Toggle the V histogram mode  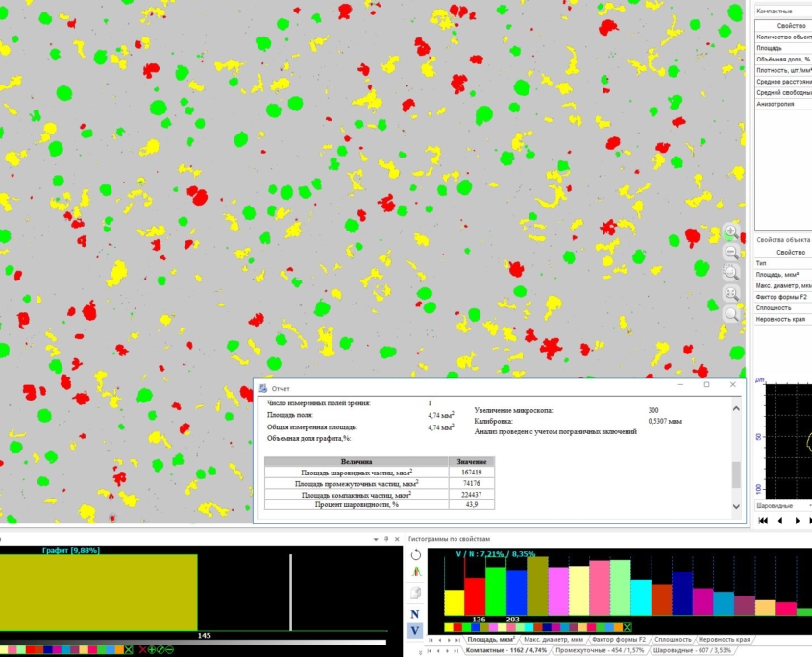click(x=415, y=631)
